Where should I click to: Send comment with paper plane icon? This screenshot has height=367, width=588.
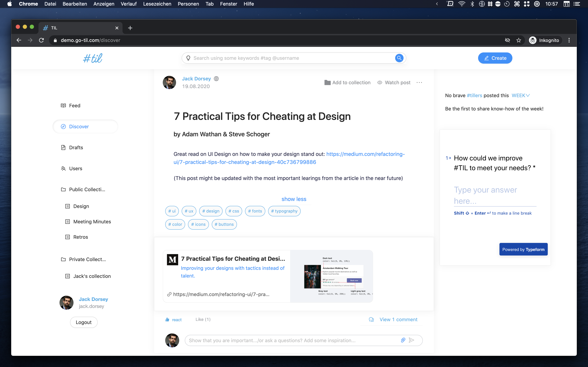tap(411, 340)
